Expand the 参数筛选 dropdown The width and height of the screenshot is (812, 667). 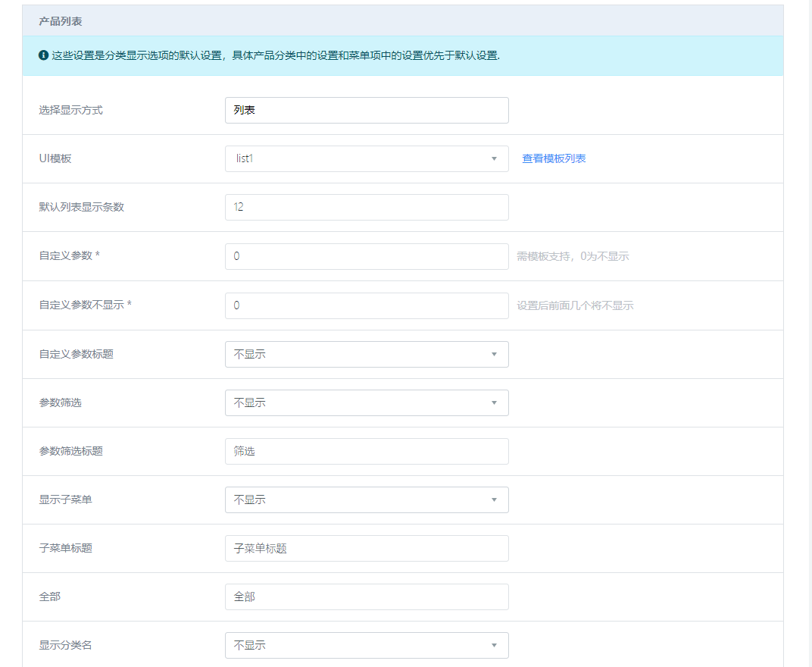coord(367,402)
